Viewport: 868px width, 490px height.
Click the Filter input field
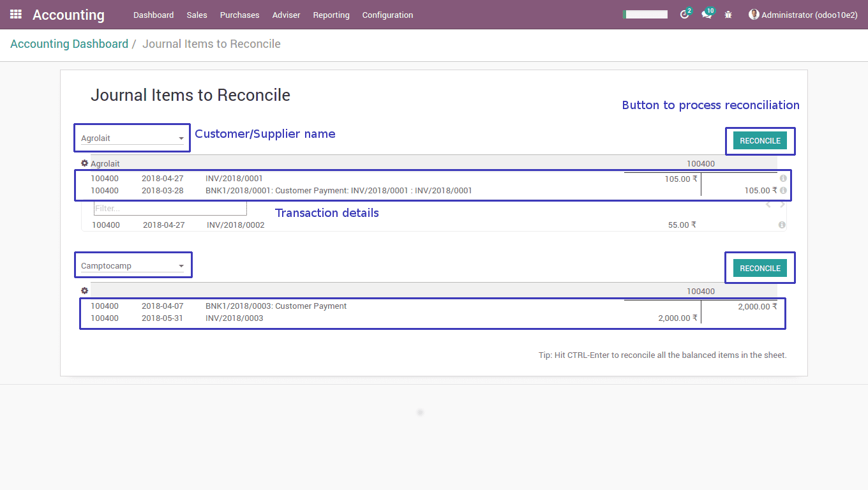170,209
